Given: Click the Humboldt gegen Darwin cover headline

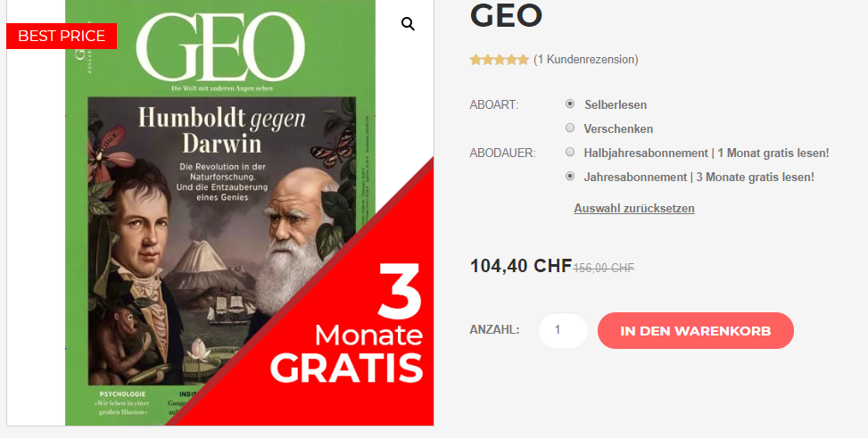Looking at the screenshot, I should (222, 130).
